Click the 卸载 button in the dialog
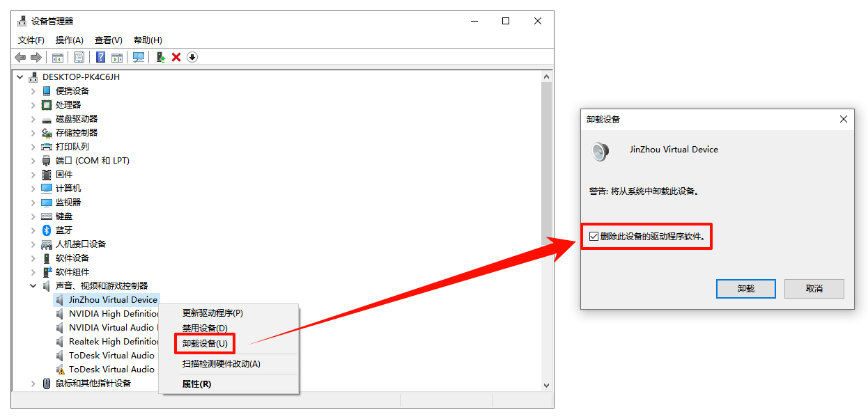This screenshot has width=868, height=419. (x=746, y=289)
